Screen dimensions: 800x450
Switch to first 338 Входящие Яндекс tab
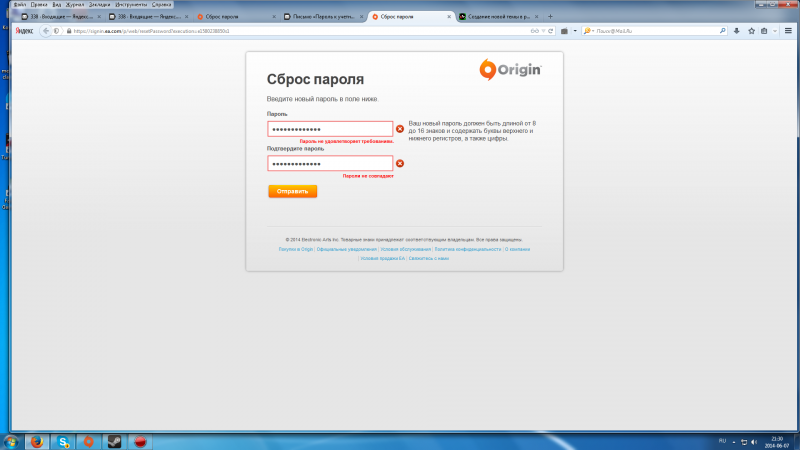60,17
